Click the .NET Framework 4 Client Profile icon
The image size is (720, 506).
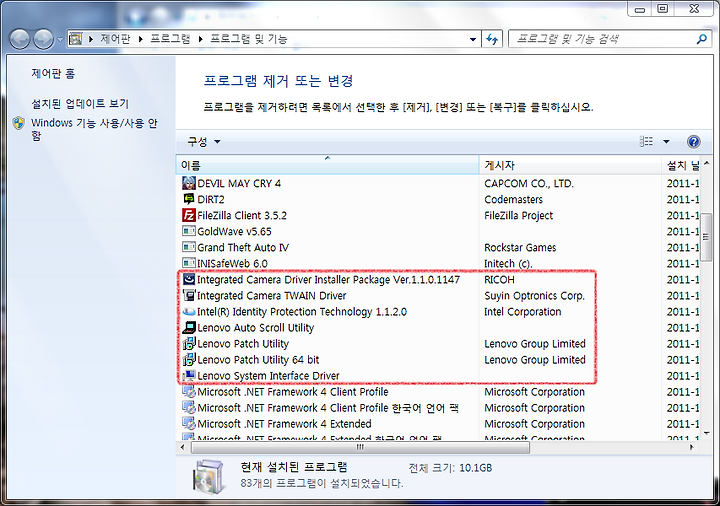tap(189, 392)
